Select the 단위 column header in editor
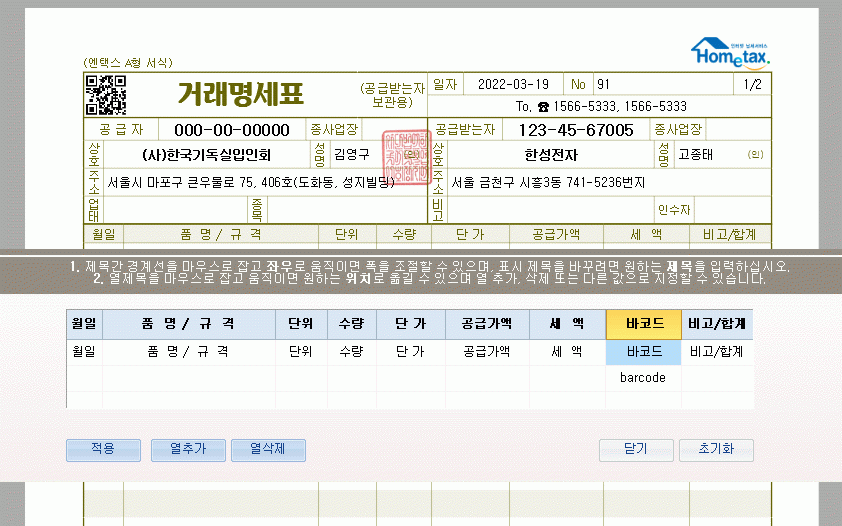The height and width of the screenshot is (526, 842). [x=301, y=324]
